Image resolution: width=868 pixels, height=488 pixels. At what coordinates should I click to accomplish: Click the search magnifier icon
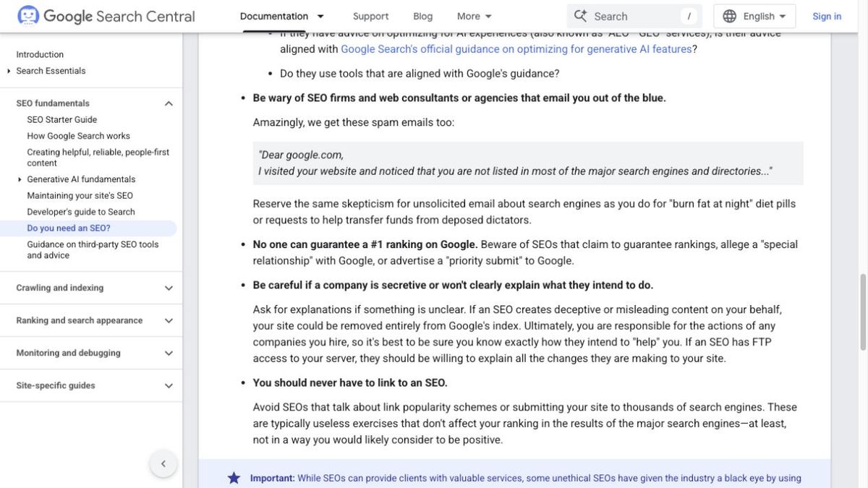coord(580,16)
